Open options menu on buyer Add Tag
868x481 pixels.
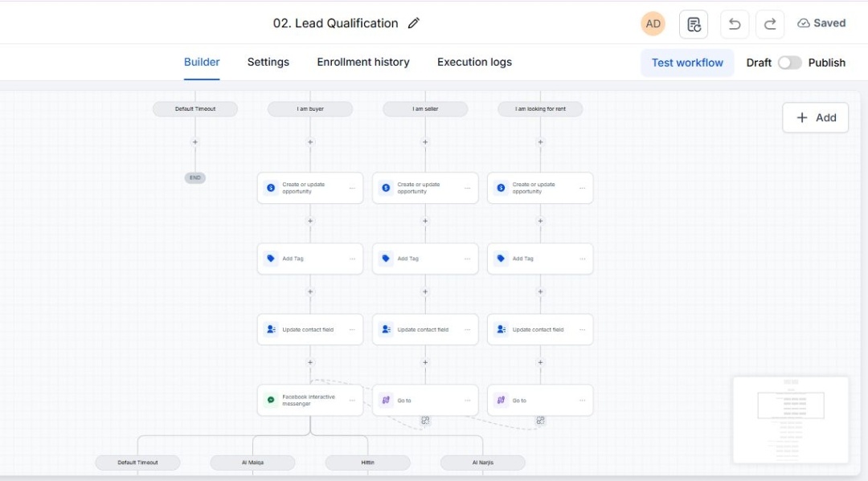coord(352,259)
